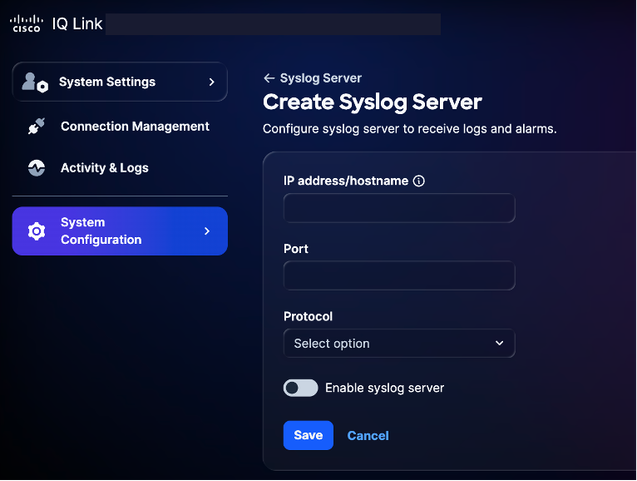Click the Configure syslog server description text
The height and width of the screenshot is (481, 637).
[x=410, y=129]
